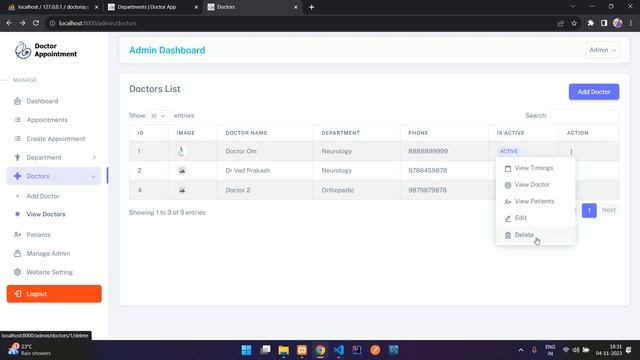Viewport: 640px width, 360px height.
Task: Click the View Doctor circle icon
Action: [x=508, y=185]
